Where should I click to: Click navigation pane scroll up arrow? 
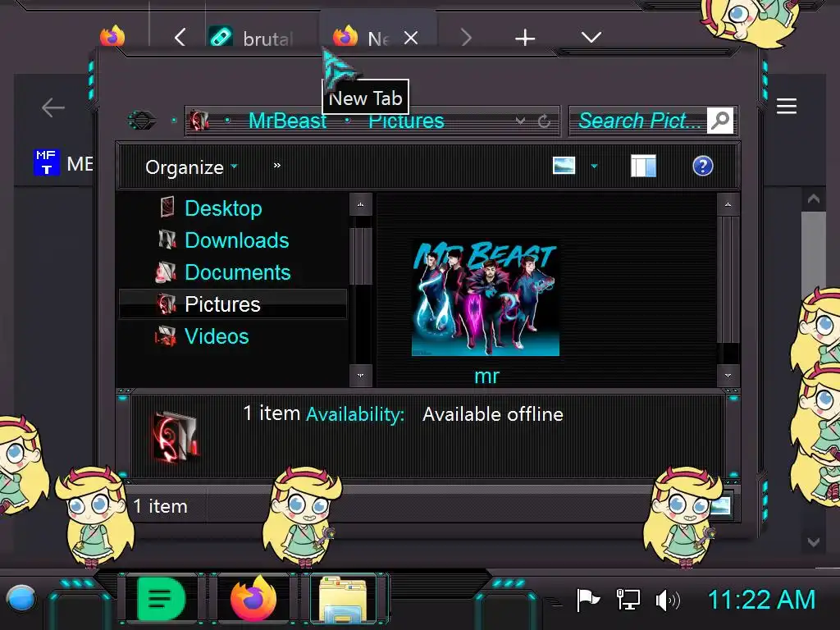click(361, 204)
